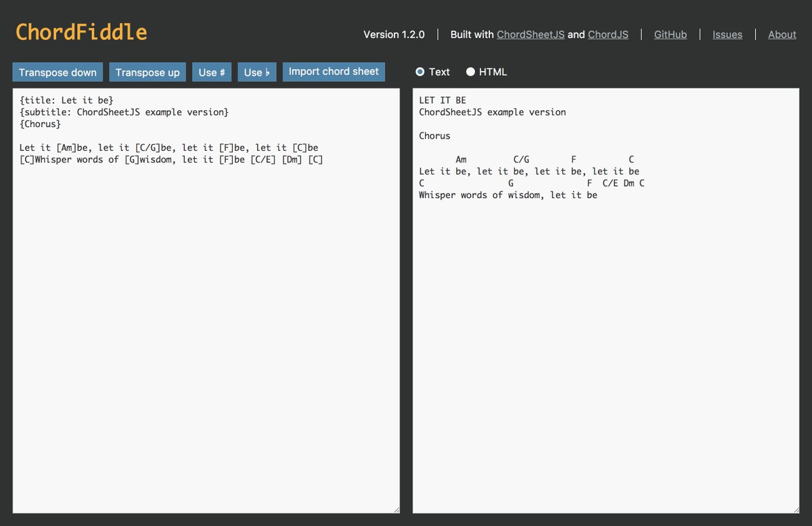Open the Issues link
812x526 pixels.
(x=727, y=34)
